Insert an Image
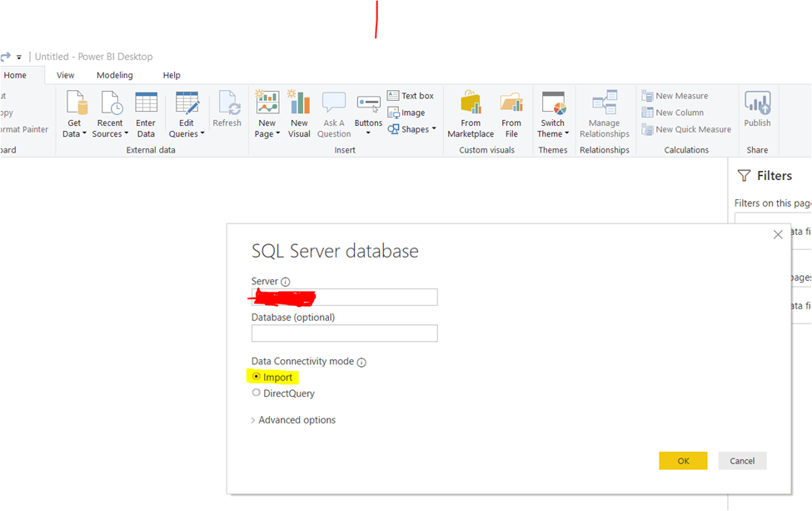This screenshot has width=812, height=511. pyautogui.click(x=408, y=113)
